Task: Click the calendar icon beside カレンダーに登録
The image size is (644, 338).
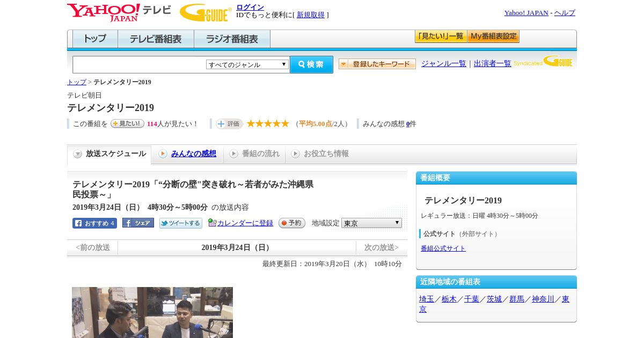Action: pyautogui.click(x=212, y=223)
